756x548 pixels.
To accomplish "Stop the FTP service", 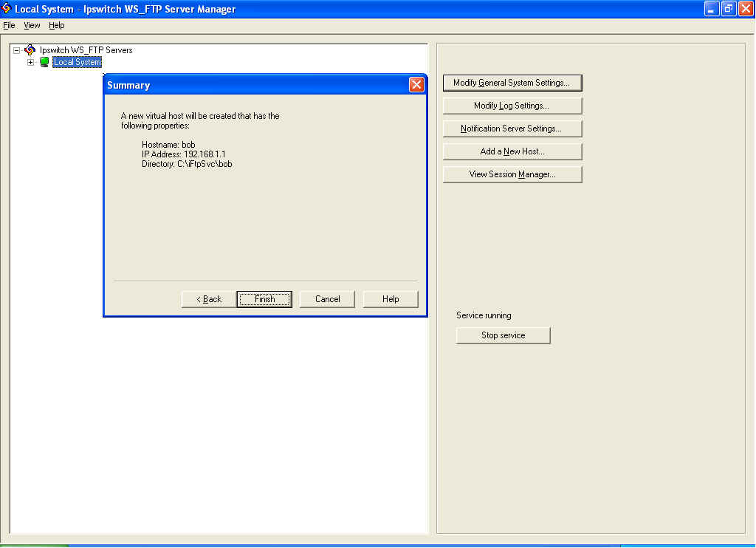I will (x=503, y=335).
